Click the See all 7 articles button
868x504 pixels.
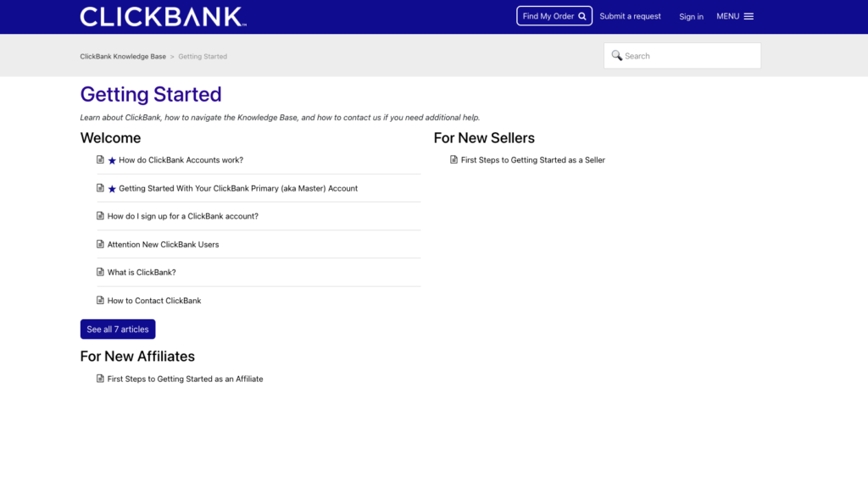pos(118,330)
